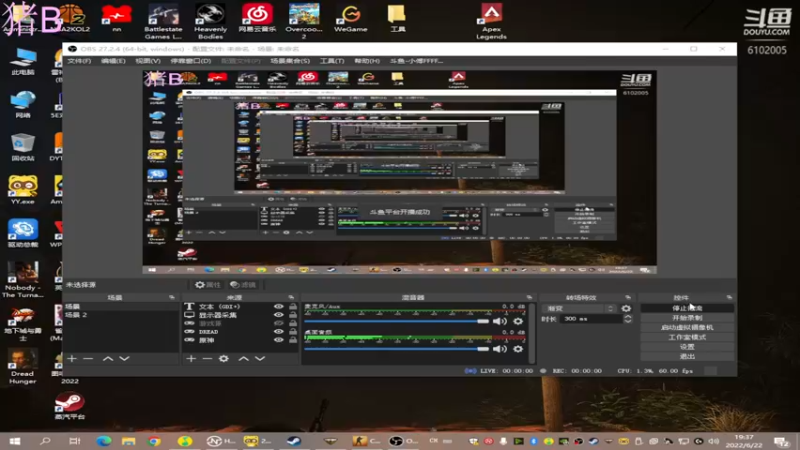
Task: Click the 属性 properties button above the docks
Action: pyautogui.click(x=208, y=285)
